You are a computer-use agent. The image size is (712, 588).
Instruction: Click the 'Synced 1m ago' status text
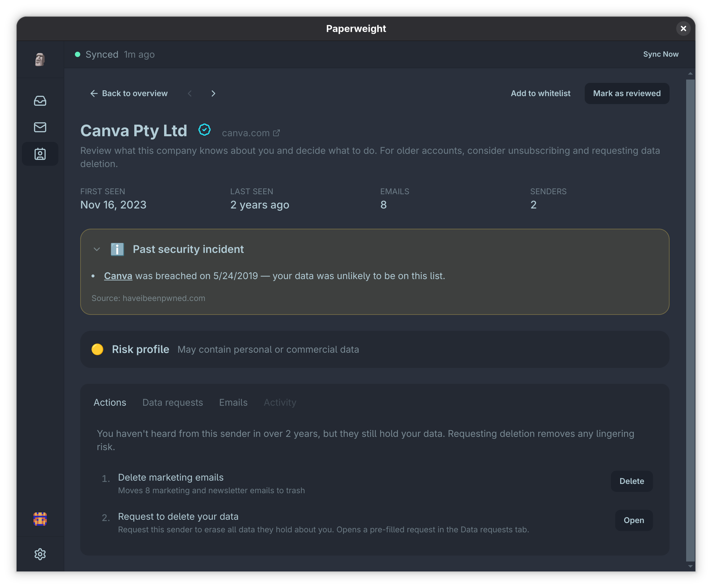[120, 55]
